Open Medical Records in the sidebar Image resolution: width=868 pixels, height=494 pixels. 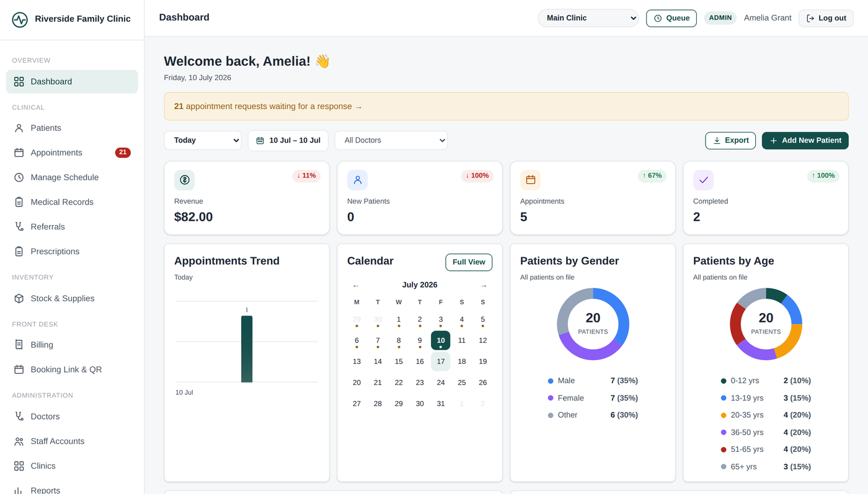72,202
